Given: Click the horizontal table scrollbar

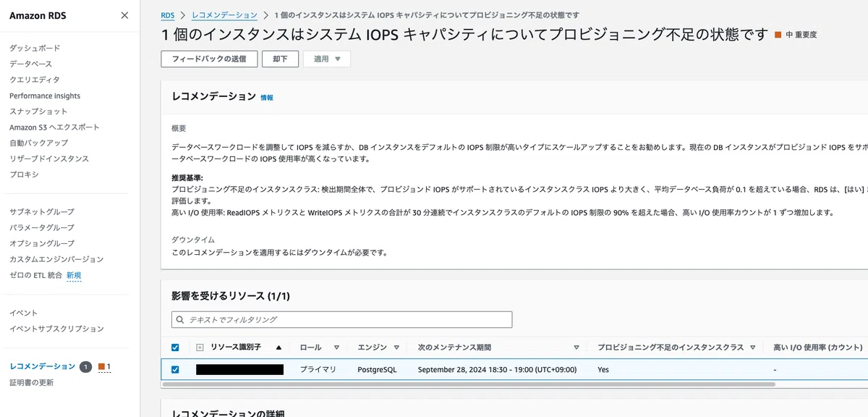Looking at the screenshot, I should point(469,384).
